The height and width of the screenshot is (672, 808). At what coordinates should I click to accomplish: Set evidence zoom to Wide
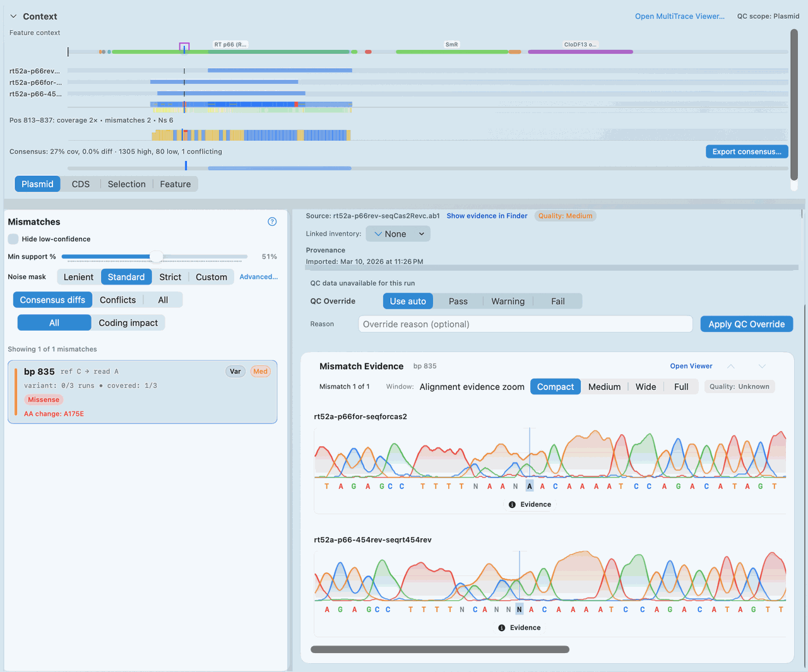(646, 387)
